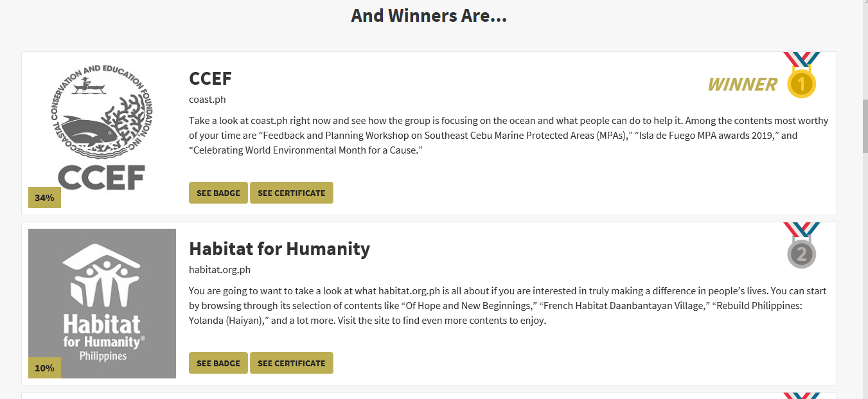The width and height of the screenshot is (868, 399).
Task: Click the gold first-place medal icon
Action: click(x=801, y=84)
